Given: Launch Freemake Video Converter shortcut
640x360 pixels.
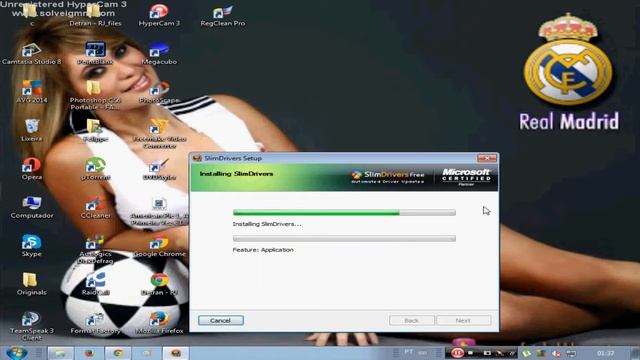Looking at the screenshot, I should point(159,134).
